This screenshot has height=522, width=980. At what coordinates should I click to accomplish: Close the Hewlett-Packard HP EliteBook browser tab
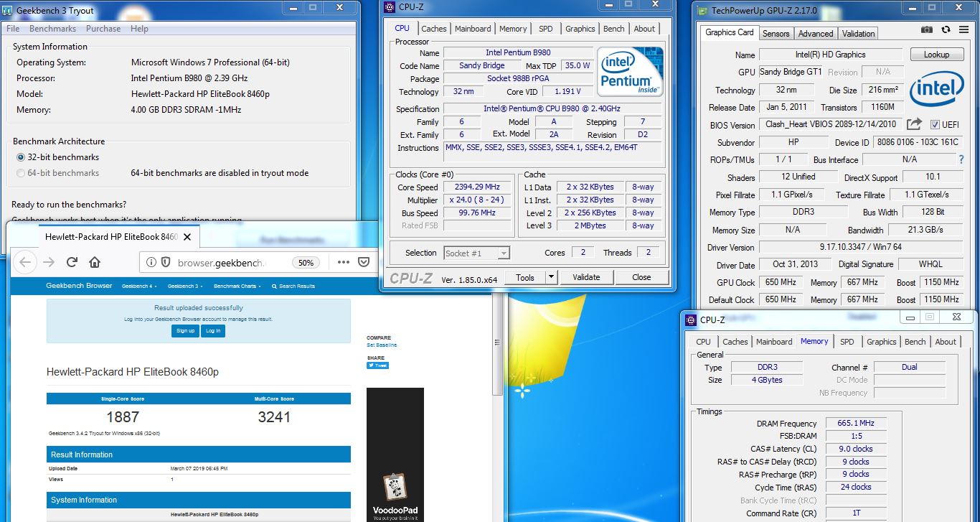tap(187, 236)
